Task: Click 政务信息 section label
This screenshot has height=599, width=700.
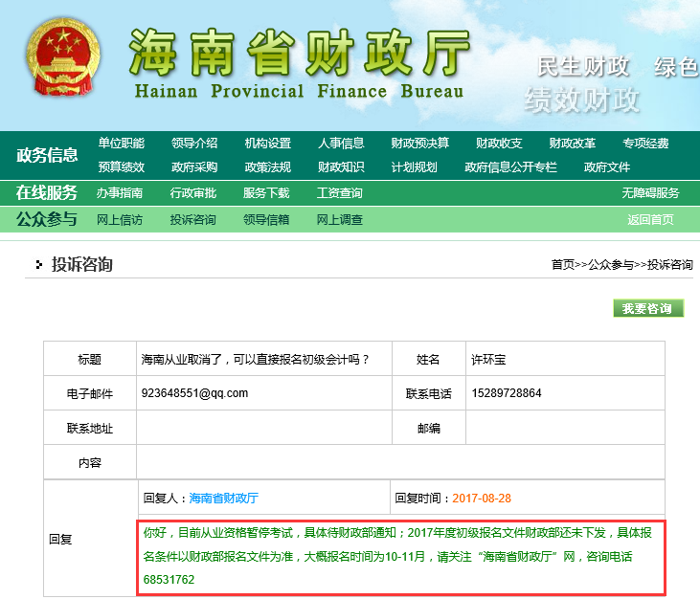Action: click(47, 155)
